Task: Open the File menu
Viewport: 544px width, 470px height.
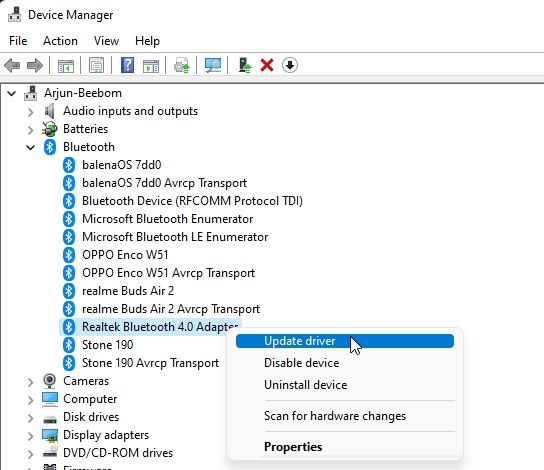Action: click(18, 41)
